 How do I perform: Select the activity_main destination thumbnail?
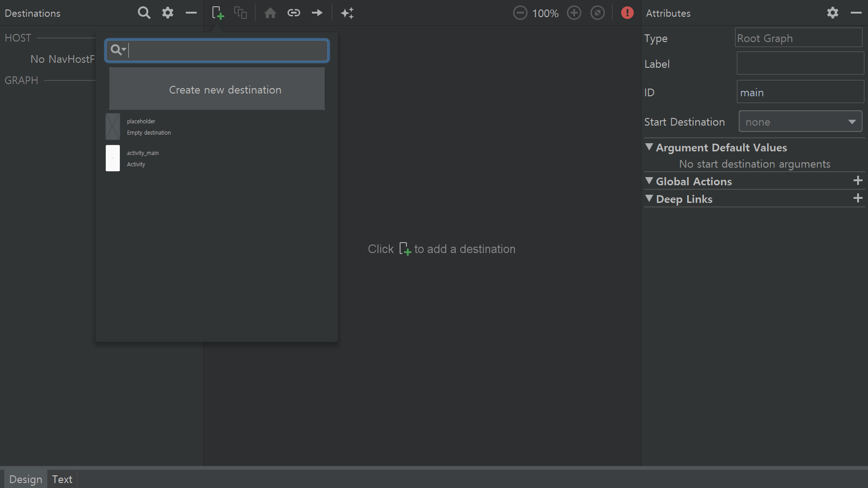(113, 158)
